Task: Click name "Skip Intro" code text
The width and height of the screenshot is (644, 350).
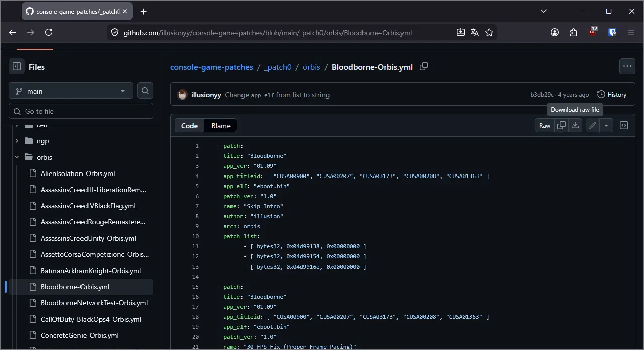Action: click(x=254, y=206)
